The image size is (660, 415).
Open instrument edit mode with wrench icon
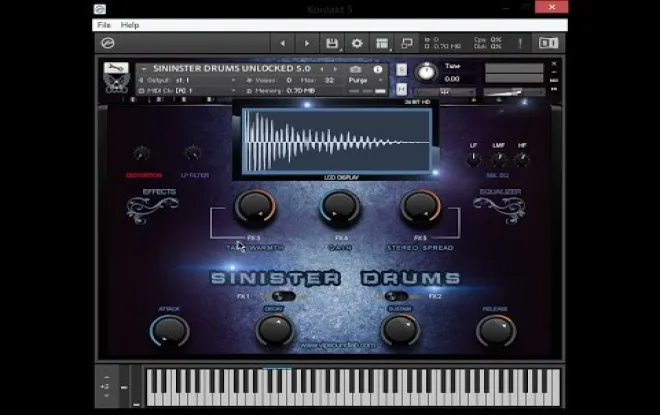116,67
